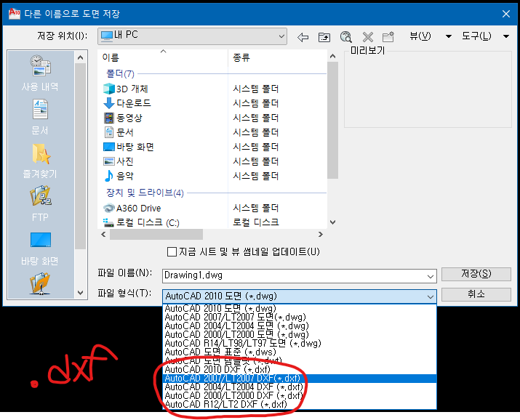Click the Buzzsaw folder icon in the places sidebar

click(40, 283)
